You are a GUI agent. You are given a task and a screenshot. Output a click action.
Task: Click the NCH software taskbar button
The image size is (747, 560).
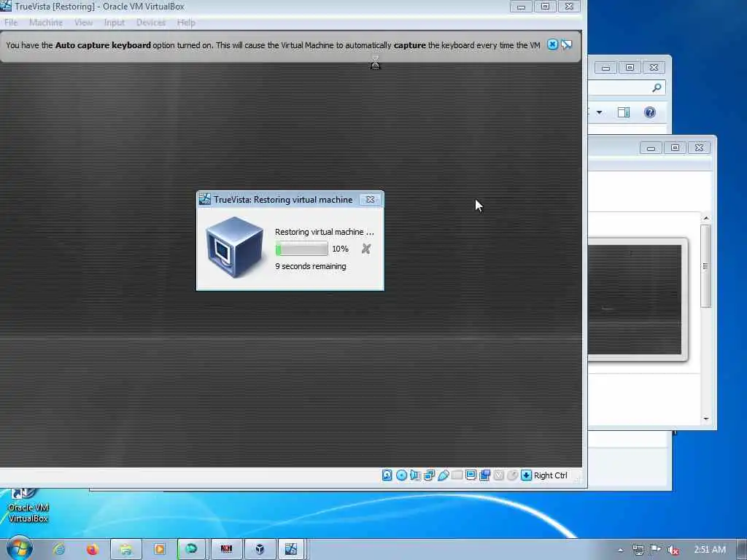tap(226, 549)
